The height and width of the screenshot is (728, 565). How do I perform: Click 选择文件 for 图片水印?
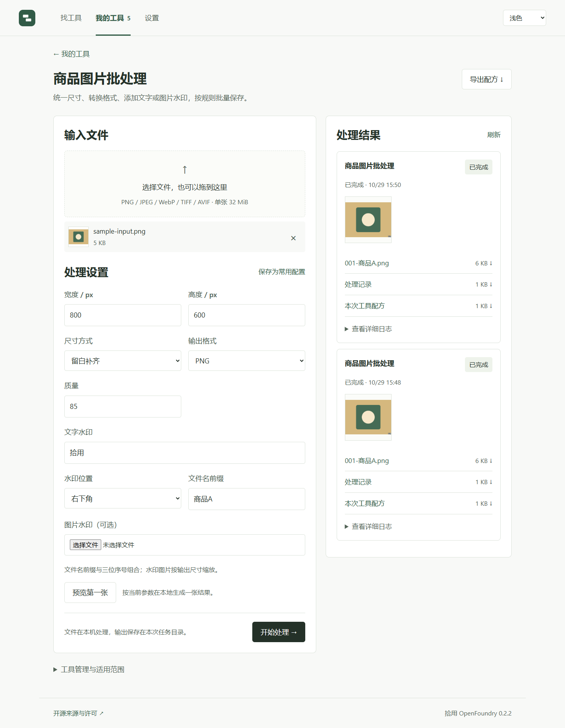pos(86,545)
